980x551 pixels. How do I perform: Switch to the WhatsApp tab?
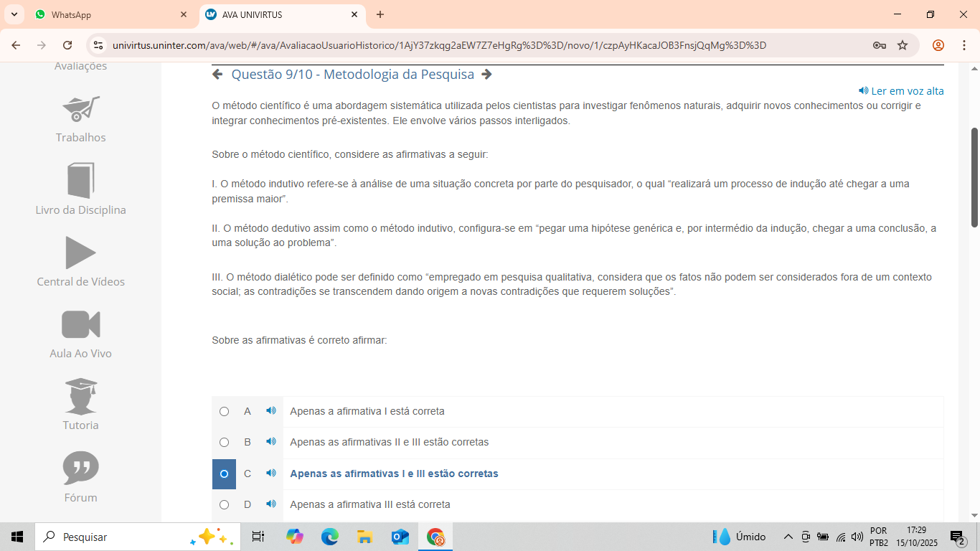click(x=108, y=14)
